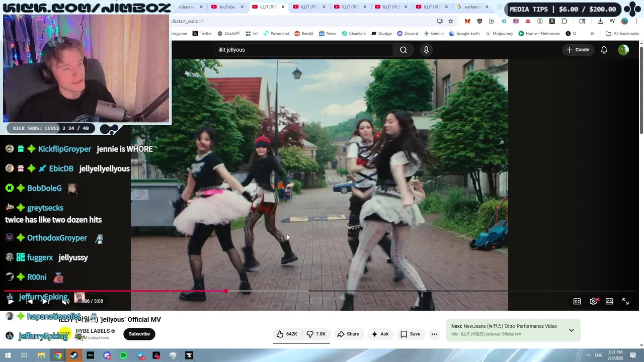The width and height of the screenshot is (644, 362).
Task: Toggle play on the video player
Action: pyautogui.click(x=11, y=301)
